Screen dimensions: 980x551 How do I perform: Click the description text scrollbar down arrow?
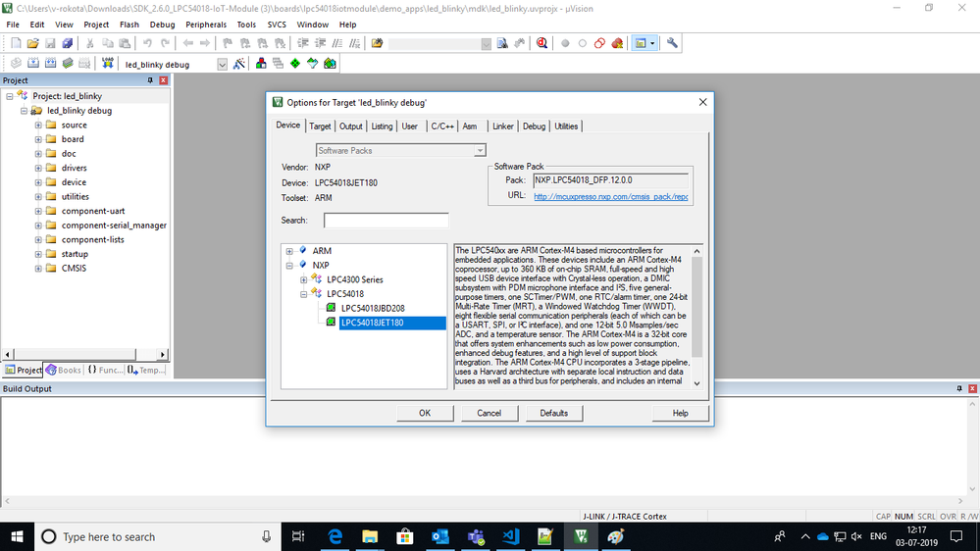point(696,383)
